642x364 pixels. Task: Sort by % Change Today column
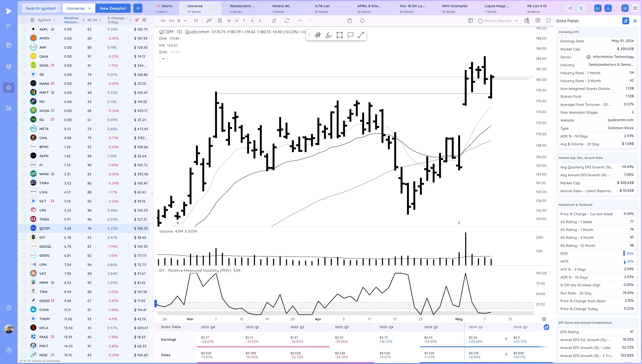coord(119,20)
